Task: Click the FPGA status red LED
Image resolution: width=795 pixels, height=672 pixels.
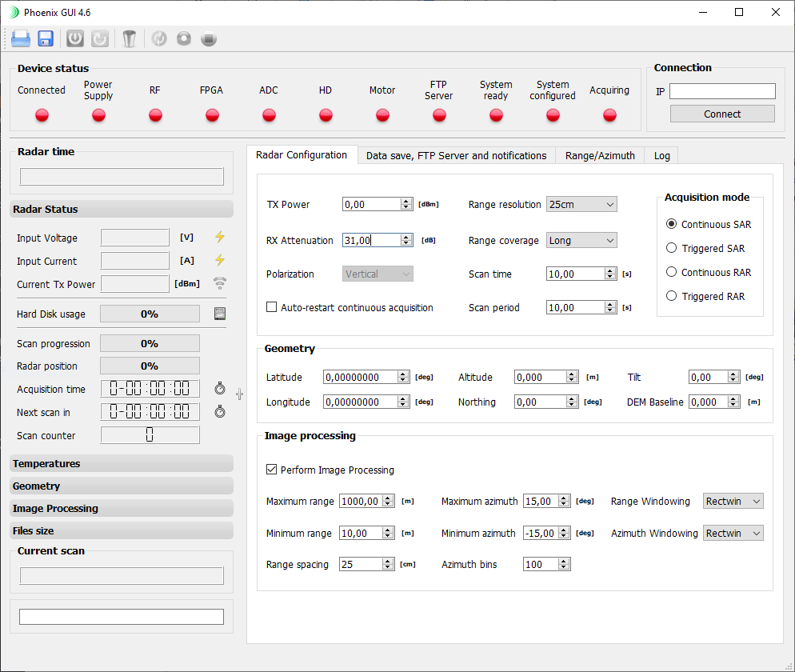Action: click(x=212, y=115)
